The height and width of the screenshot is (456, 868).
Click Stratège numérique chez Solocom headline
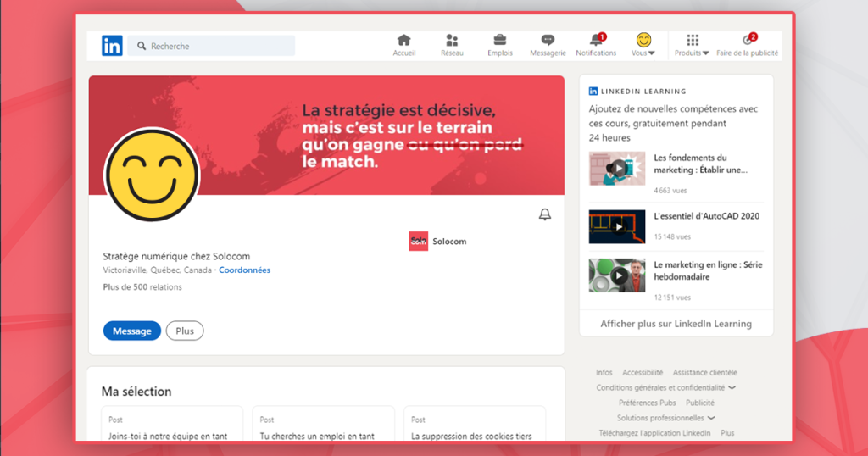176,256
